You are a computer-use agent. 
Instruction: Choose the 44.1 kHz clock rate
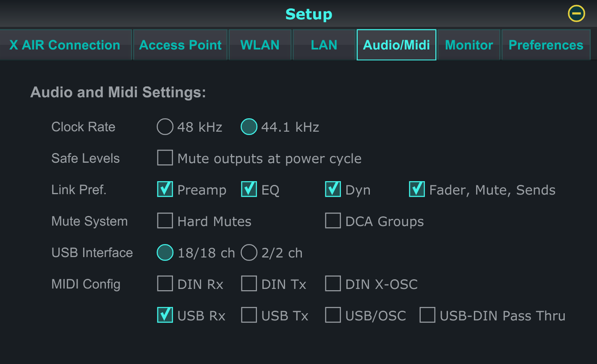[x=249, y=127]
